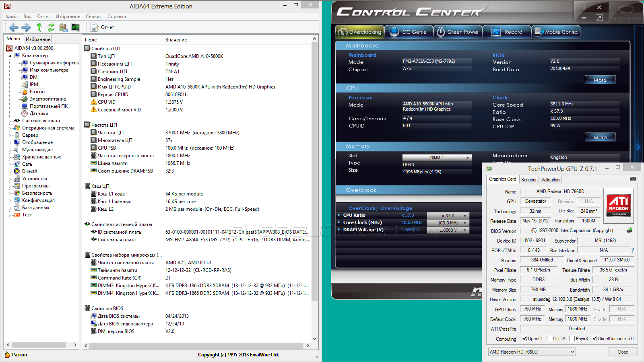Open the Справка menu in AIDA64
The width and height of the screenshot is (644, 362).
point(117,16)
